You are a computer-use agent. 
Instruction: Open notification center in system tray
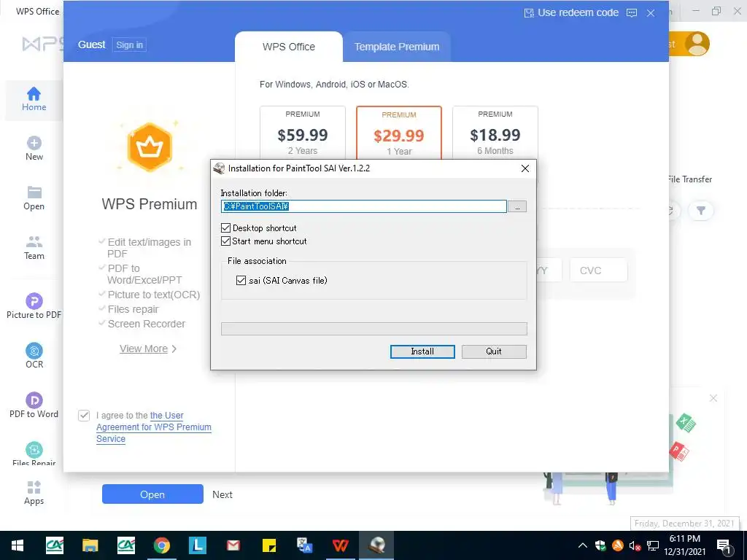pyautogui.click(x=724, y=546)
